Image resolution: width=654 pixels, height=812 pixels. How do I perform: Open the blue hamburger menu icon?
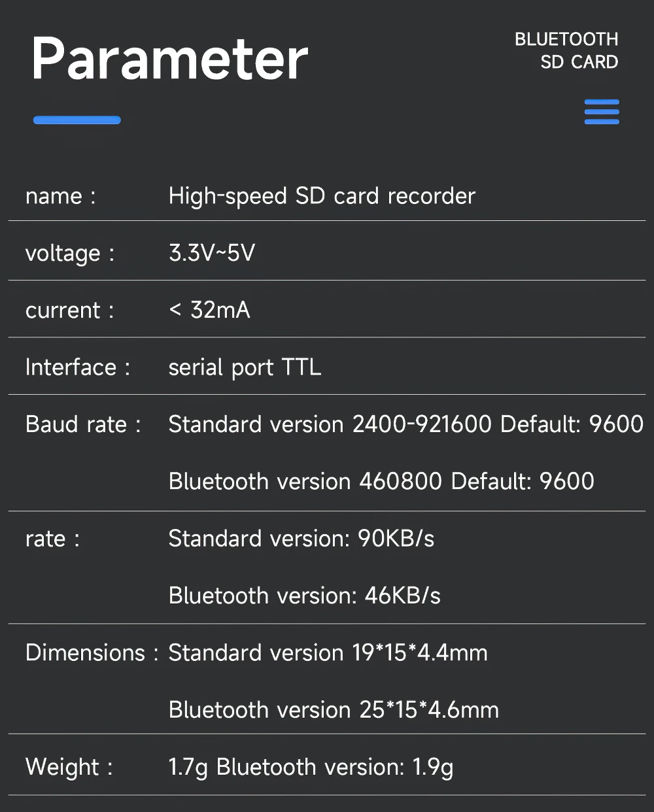pyautogui.click(x=602, y=112)
